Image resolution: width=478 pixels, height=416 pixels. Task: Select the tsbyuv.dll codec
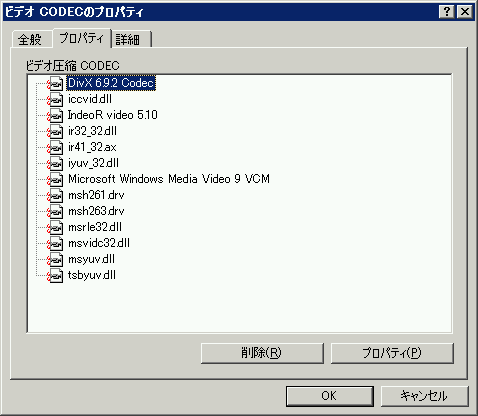coord(92,275)
